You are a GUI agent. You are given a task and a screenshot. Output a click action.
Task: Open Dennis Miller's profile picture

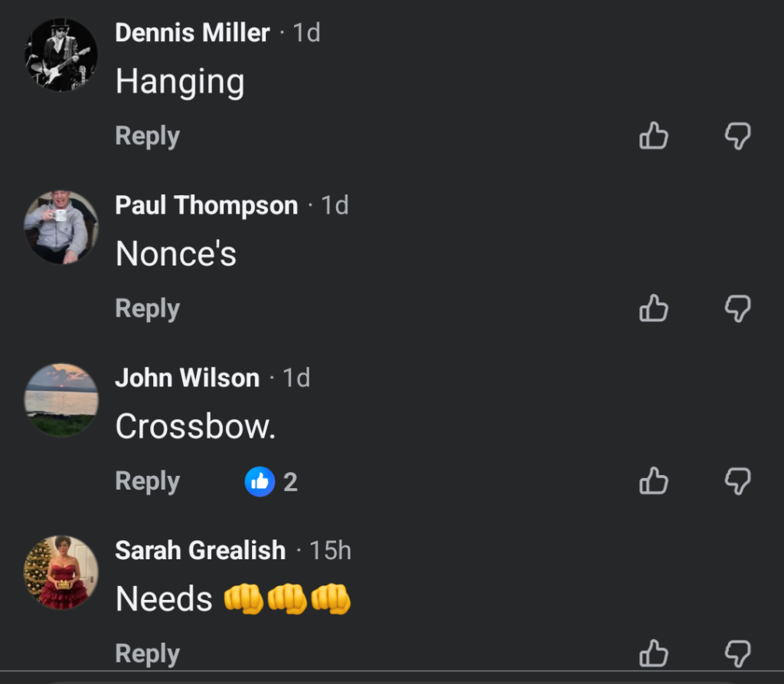click(61, 55)
